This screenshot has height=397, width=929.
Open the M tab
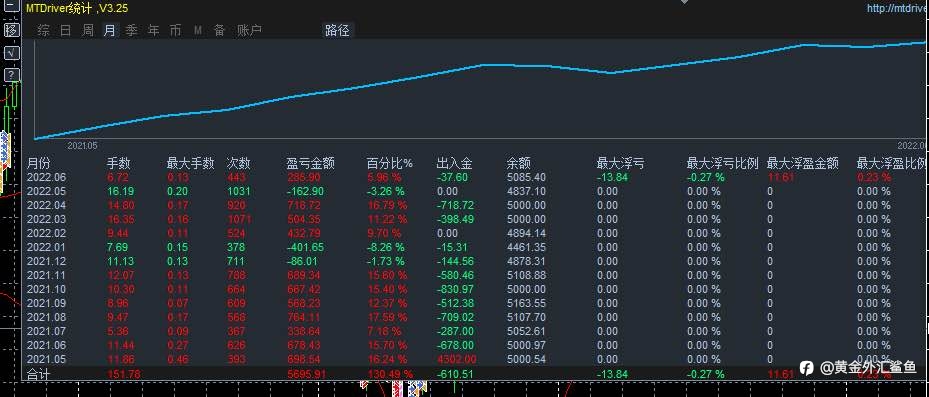(x=198, y=30)
